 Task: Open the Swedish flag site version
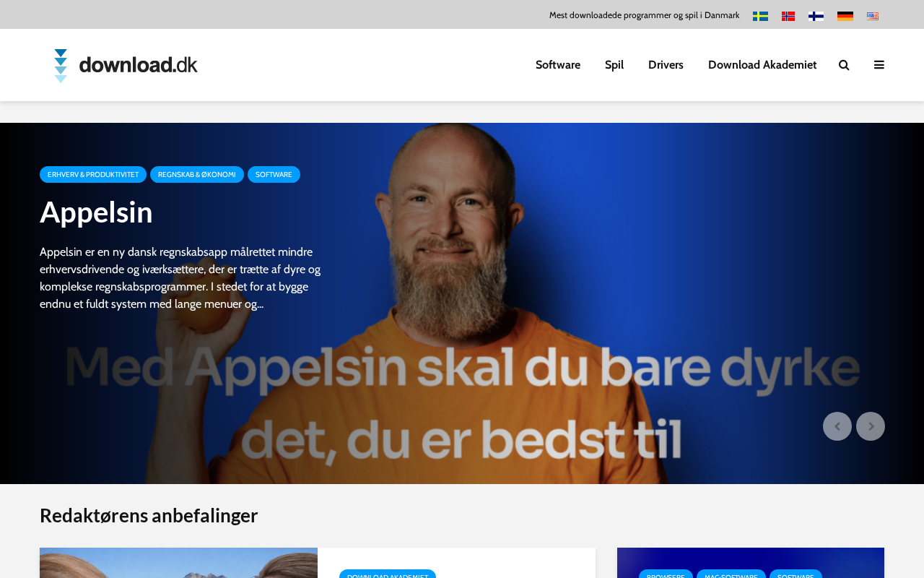760,16
